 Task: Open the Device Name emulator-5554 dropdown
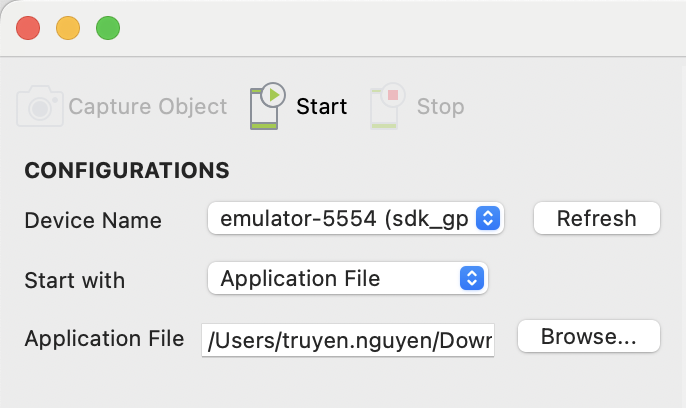click(x=355, y=218)
